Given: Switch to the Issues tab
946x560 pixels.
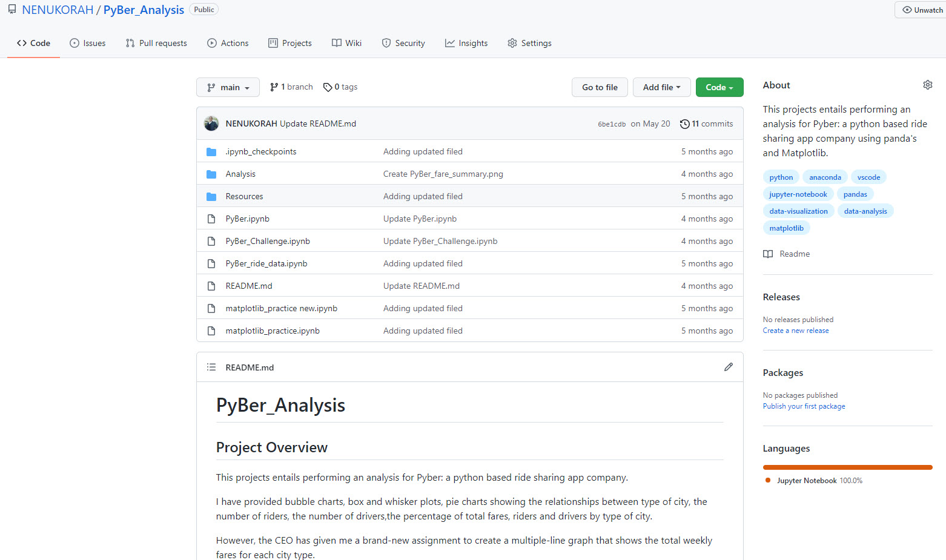Looking at the screenshot, I should pos(88,43).
